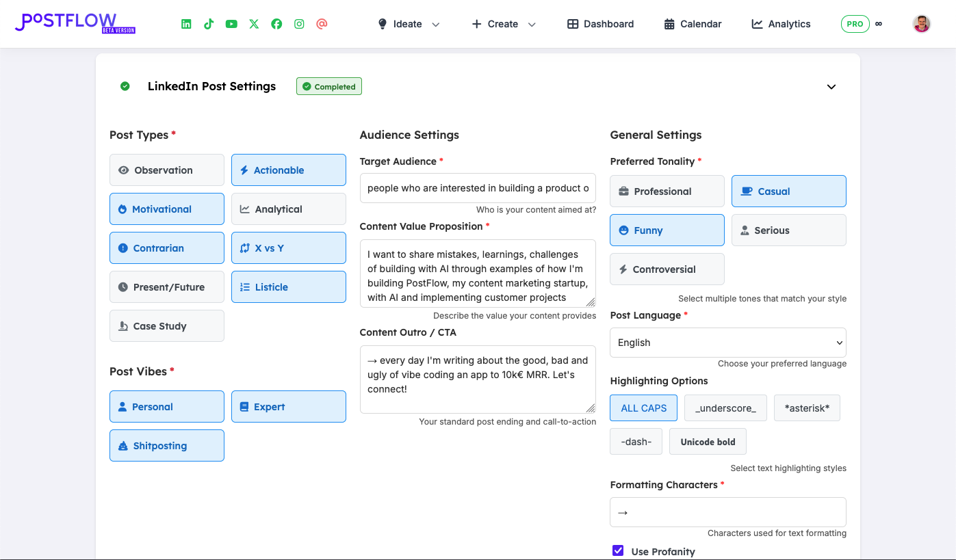This screenshot has width=956, height=560.
Task: Click the Facebook icon in header
Action: point(276,24)
